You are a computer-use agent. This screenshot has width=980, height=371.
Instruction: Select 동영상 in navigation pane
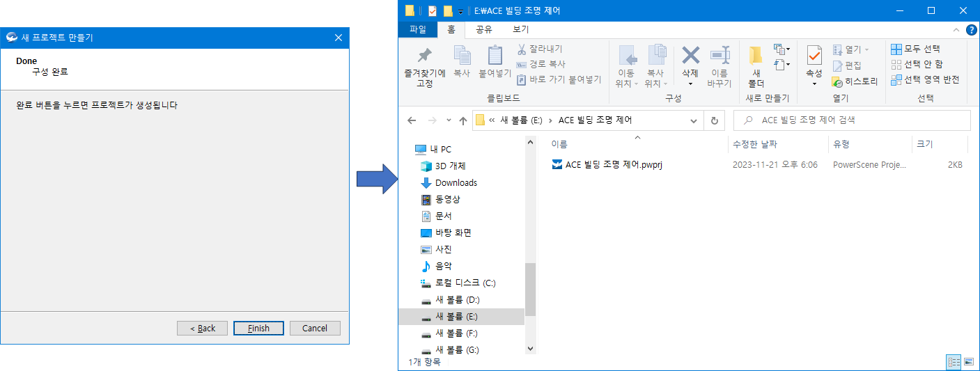(x=441, y=199)
